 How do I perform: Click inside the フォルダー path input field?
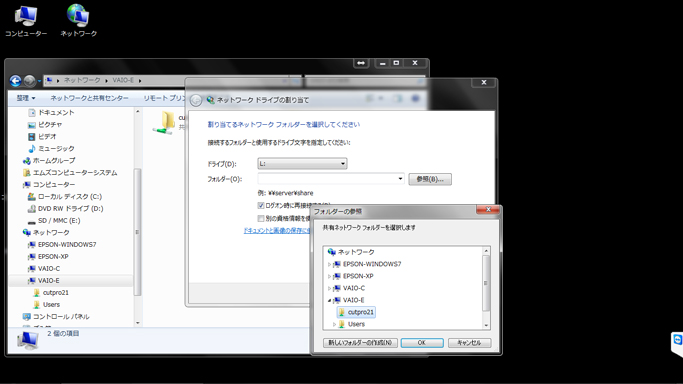pos(327,179)
